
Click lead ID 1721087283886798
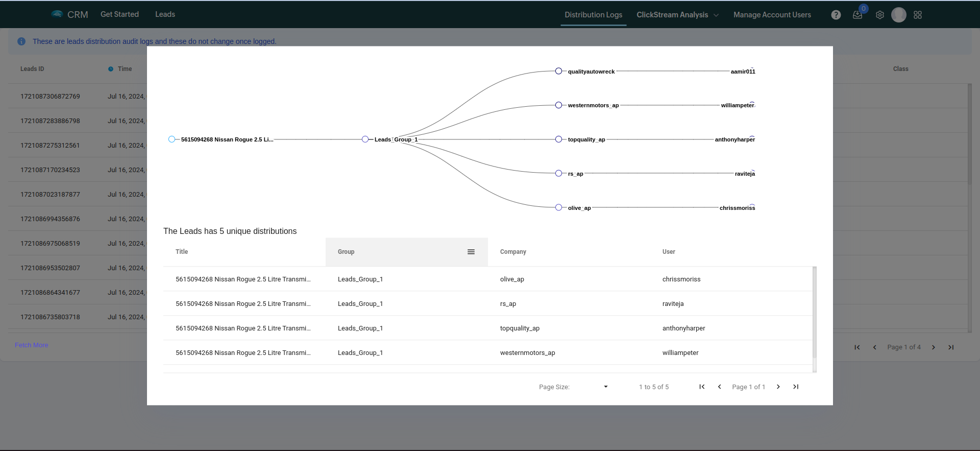pos(50,121)
